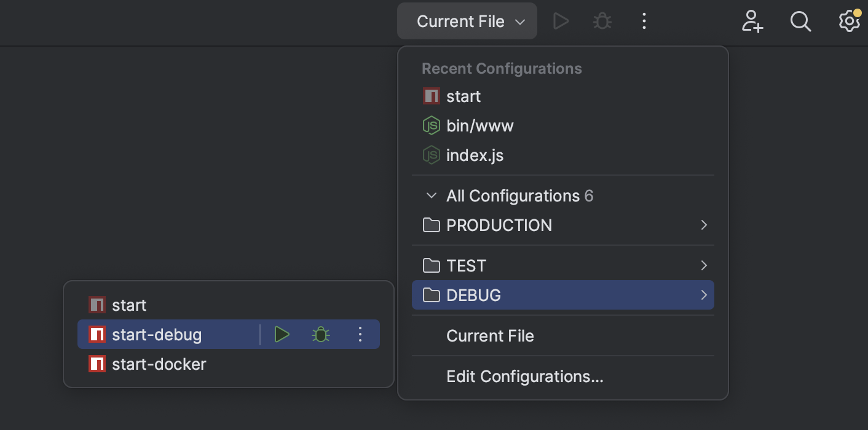Select the start configuration under Recent Configurations
This screenshot has width=868, height=430.
(464, 96)
